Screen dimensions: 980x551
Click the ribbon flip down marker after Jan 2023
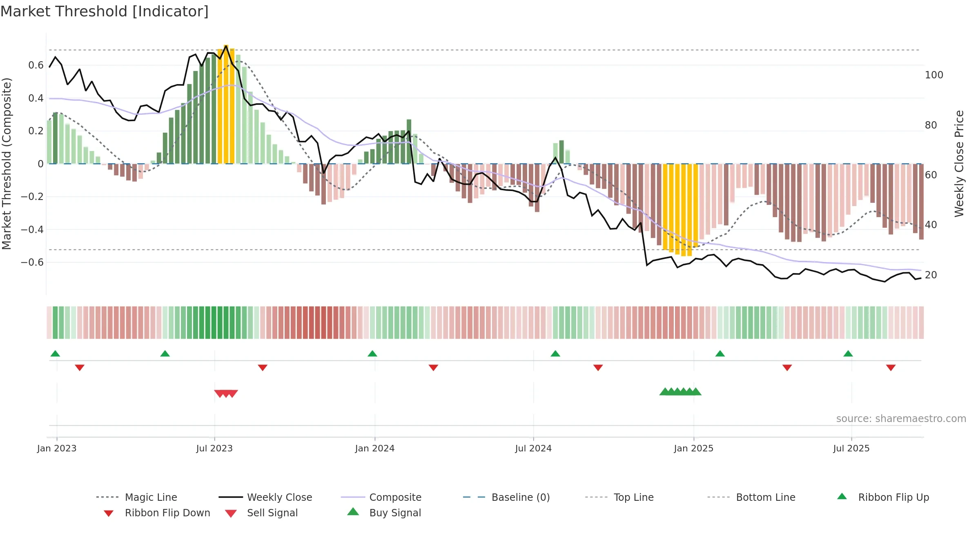click(80, 368)
